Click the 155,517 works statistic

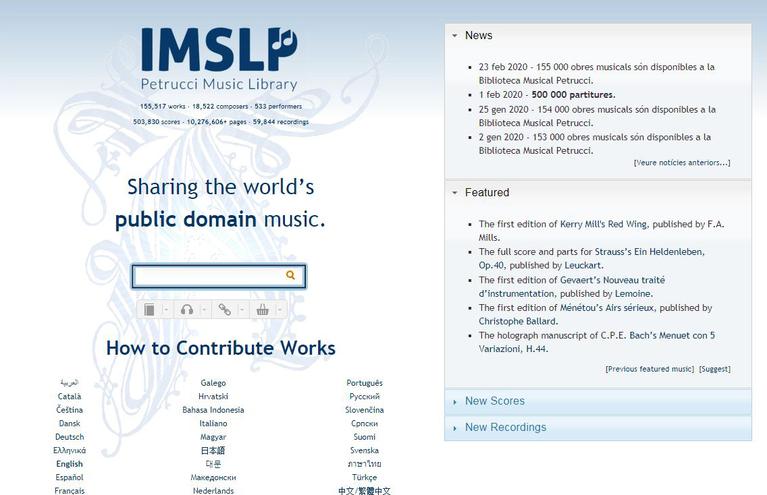162,107
